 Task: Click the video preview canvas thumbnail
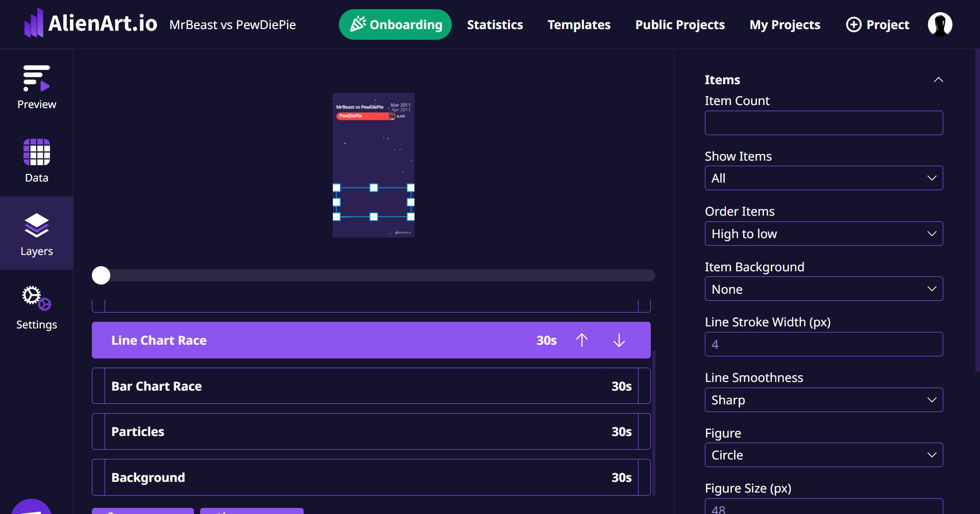pyautogui.click(x=374, y=165)
